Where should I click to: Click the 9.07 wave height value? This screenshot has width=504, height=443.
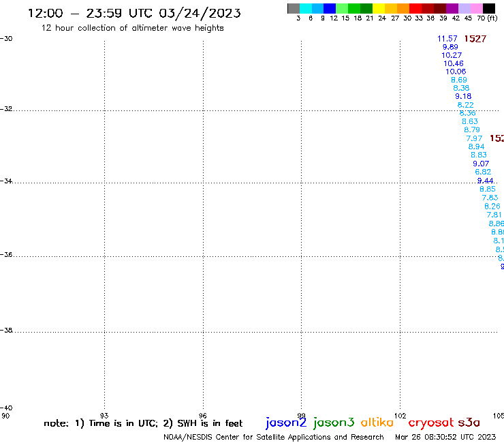(x=481, y=164)
